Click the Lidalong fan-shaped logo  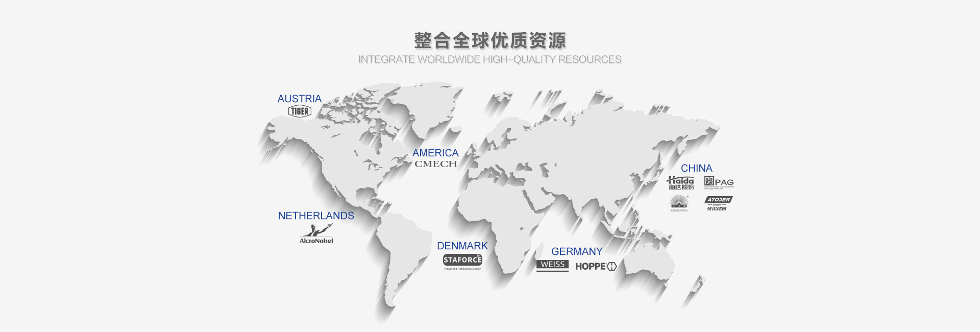pos(679,203)
